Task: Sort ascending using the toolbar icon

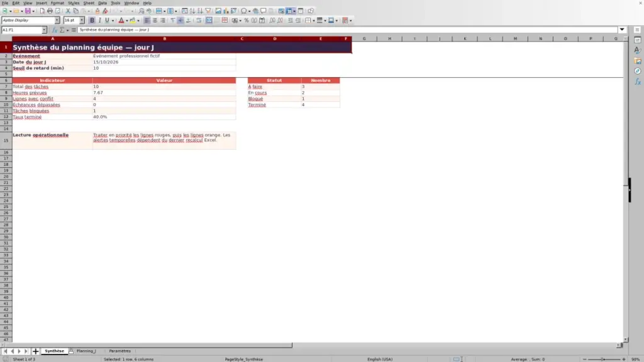Action: [x=192, y=11]
